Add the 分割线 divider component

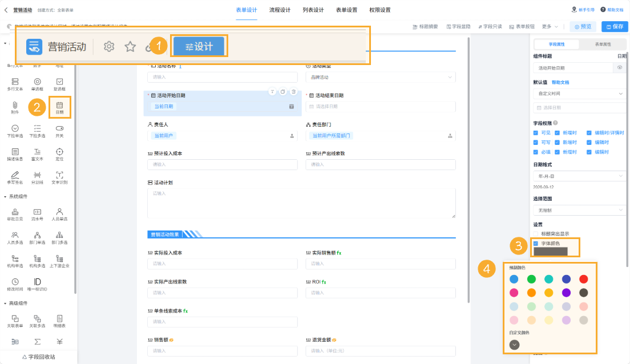click(37, 177)
